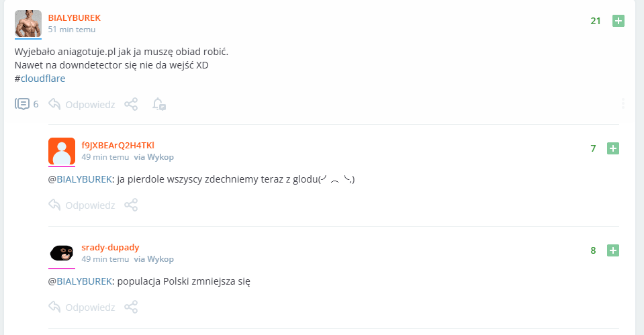
Task: Open the comments icon showing 6 replies
Action: (26, 104)
